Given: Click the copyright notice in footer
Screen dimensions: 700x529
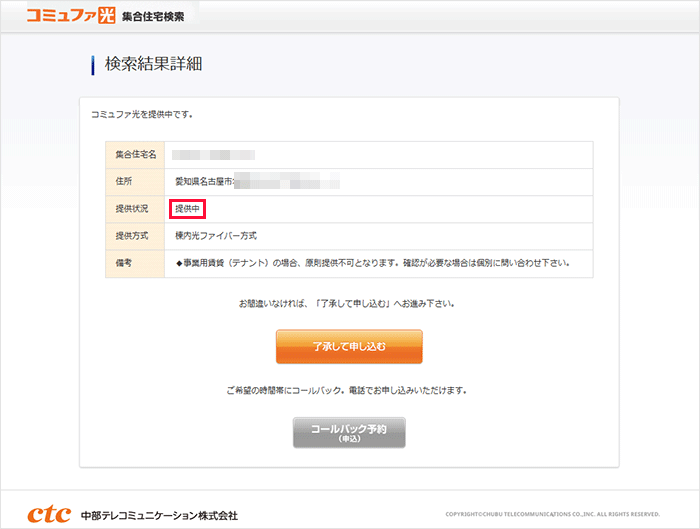Looking at the screenshot, I should click(552, 515).
